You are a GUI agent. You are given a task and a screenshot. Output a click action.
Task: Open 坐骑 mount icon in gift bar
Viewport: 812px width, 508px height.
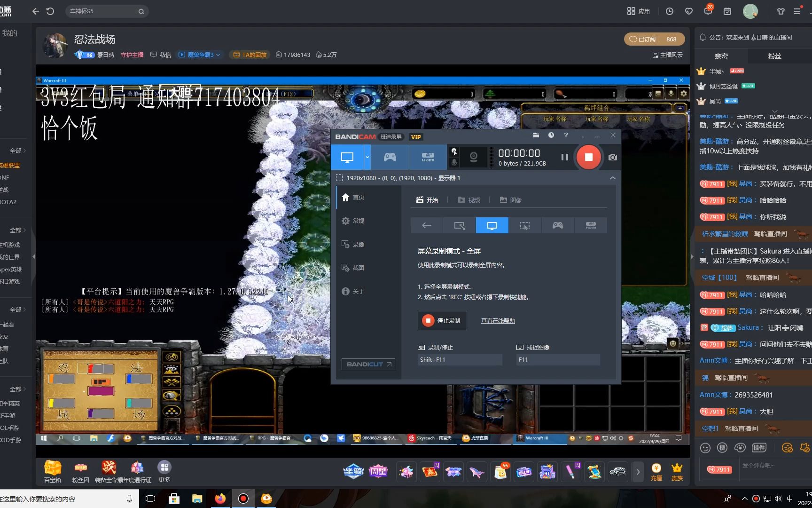click(x=354, y=471)
